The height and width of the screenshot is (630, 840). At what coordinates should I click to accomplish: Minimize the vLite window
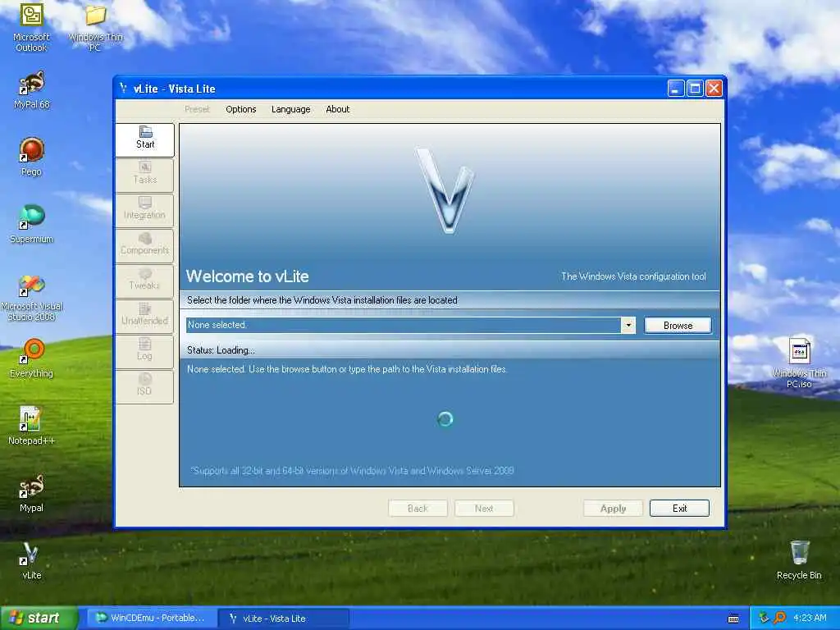pos(676,89)
